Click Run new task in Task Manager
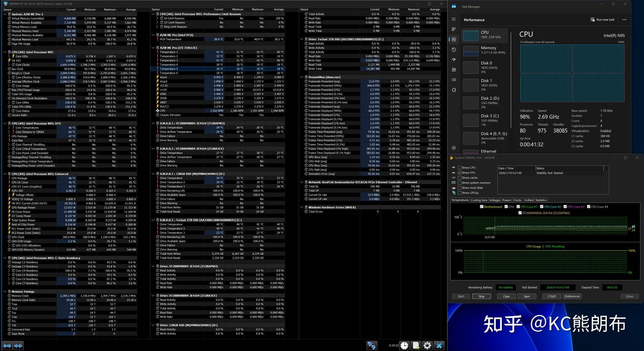 (602, 20)
